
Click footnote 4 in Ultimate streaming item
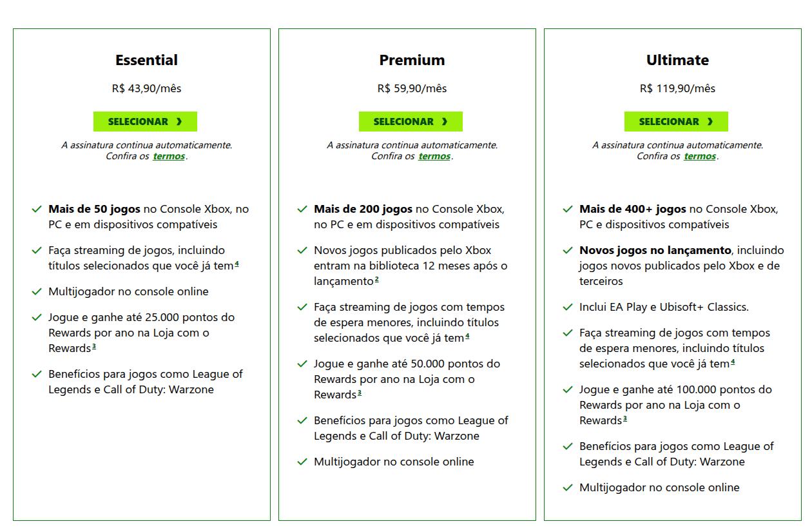click(x=733, y=362)
